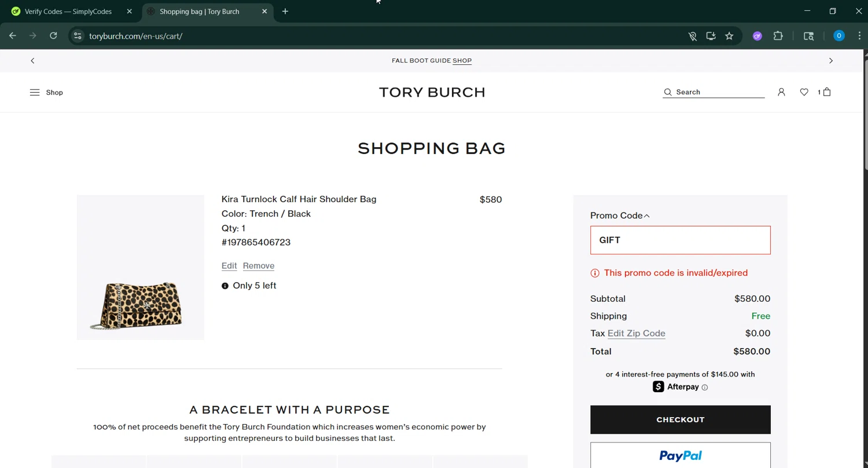
Task: Show previous announcement banner with left arrow
Action: (32, 61)
